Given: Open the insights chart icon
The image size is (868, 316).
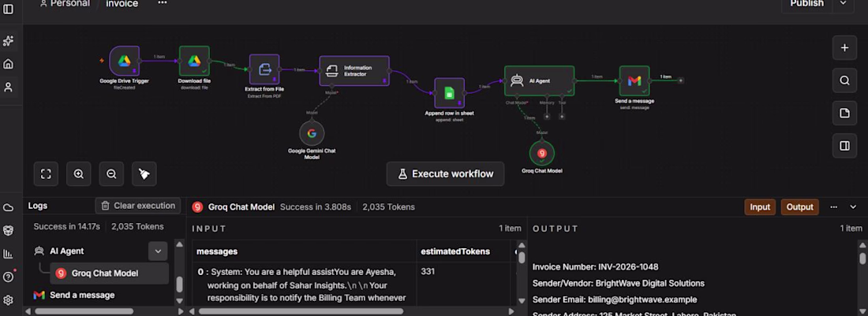Looking at the screenshot, I should pyautogui.click(x=9, y=254).
